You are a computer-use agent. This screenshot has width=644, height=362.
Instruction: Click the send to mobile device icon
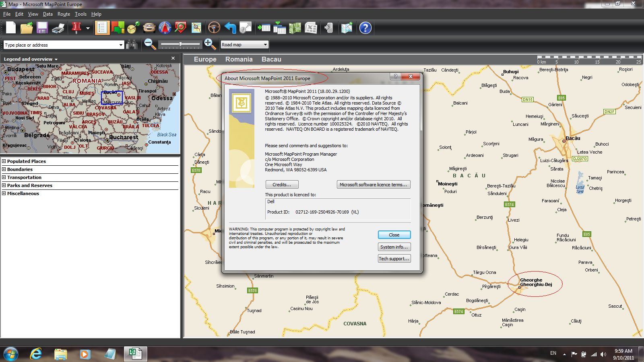[329, 28]
